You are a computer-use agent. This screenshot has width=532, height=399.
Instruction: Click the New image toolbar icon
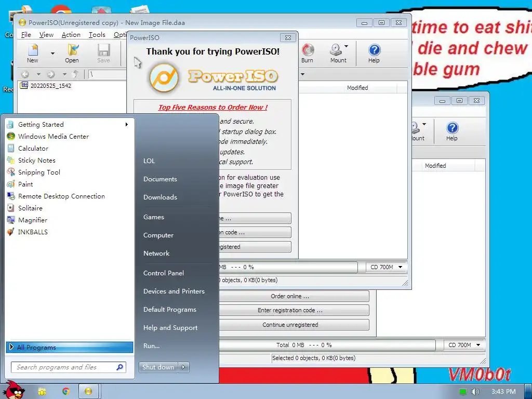tap(33, 54)
